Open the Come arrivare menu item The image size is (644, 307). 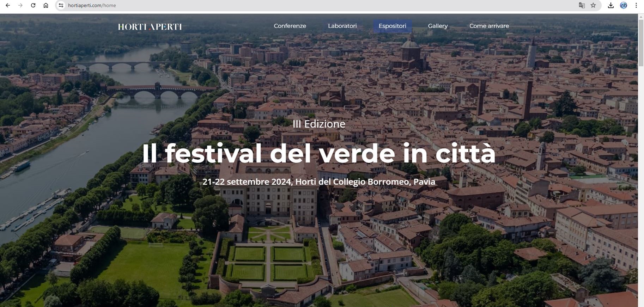[x=489, y=26]
